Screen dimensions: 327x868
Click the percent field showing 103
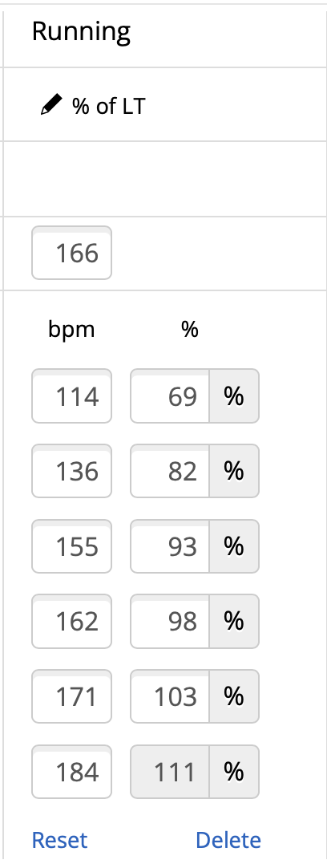pos(170,696)
